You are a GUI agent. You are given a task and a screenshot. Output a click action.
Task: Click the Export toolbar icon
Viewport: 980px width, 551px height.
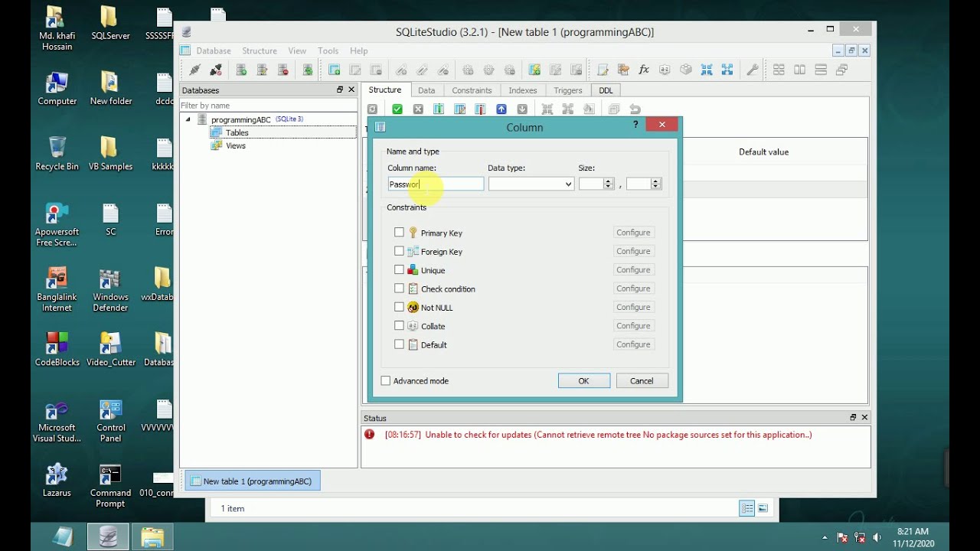click(x=727, y=70)
